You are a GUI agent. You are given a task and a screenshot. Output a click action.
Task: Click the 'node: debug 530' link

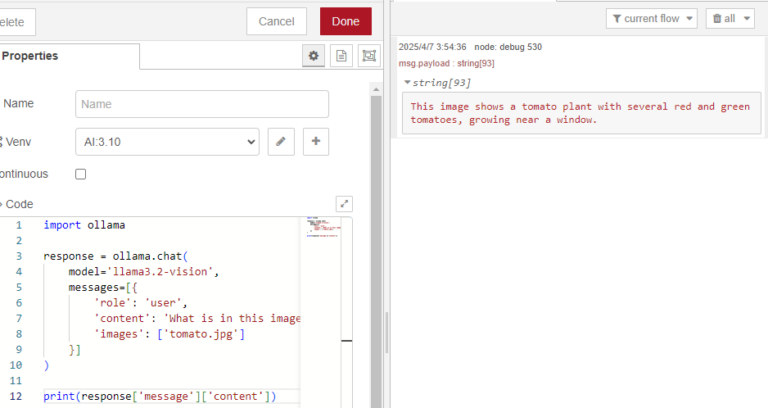pyautogui.click(x=508, y=47)
